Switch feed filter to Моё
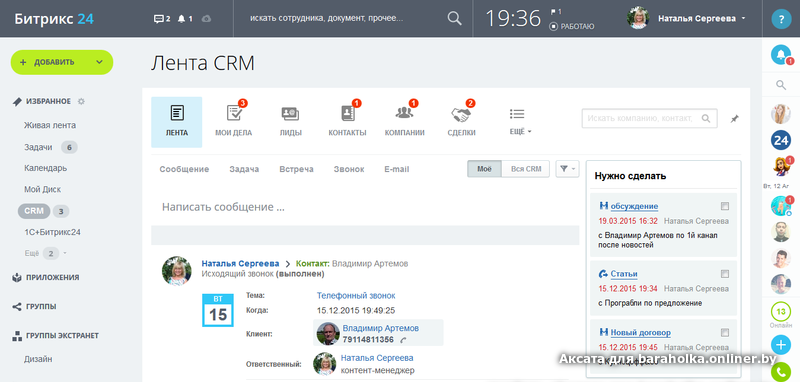800x382 pixels. (x=484, y=169)
